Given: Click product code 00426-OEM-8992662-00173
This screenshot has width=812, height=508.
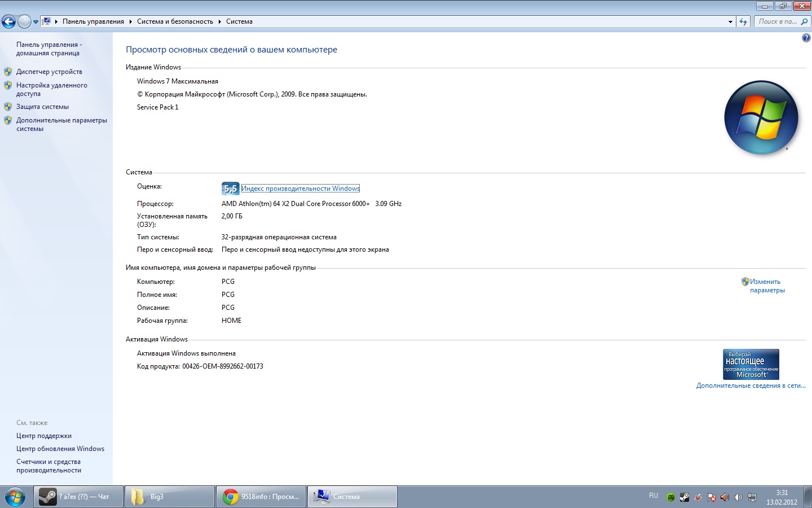Looking at the screenshot, I should tap(223, 366).
